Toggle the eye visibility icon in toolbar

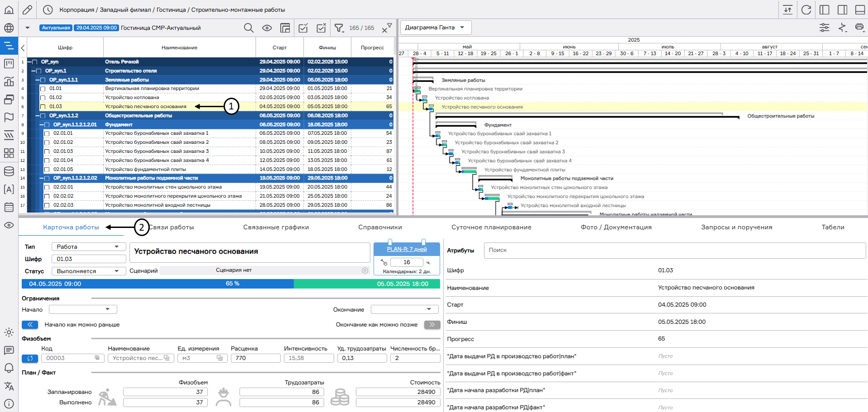coord(267,28)
